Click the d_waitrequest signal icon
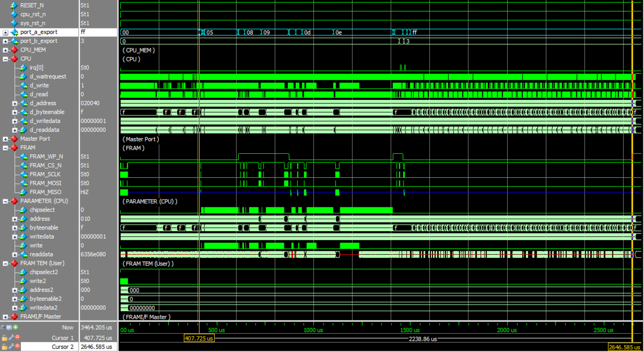 23,76
